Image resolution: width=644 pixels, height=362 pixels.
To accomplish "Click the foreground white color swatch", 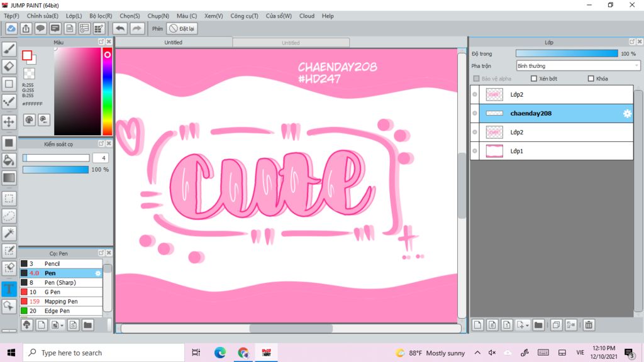I will point(27,55).
